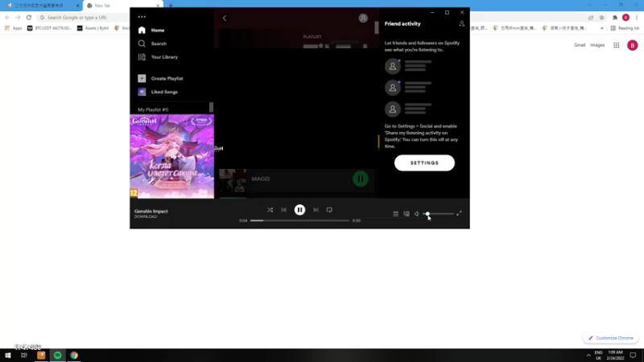644x362 pixels.
Task: Bookmark this page with star icon
Action: (x=601, y=18)
